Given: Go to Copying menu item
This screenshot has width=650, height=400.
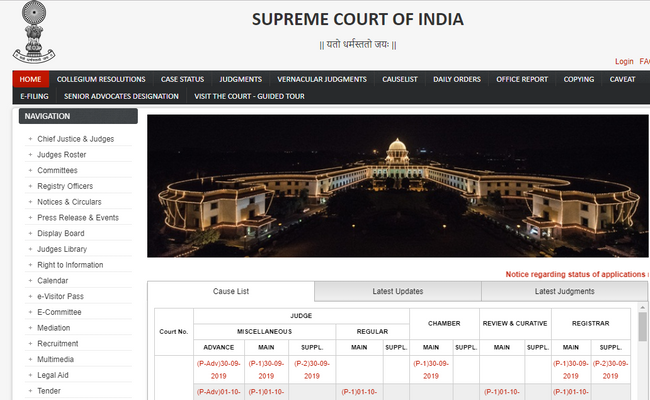Looking at the screenshot, I should (579, 79).
